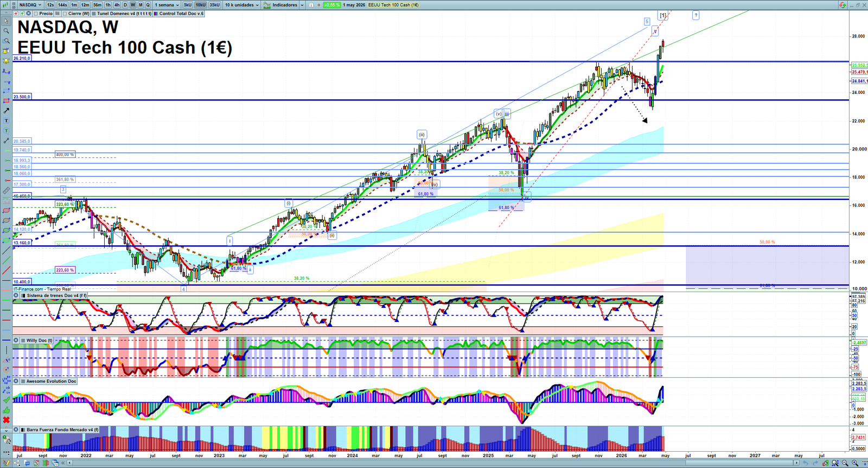Click the blue circled X icon beside Precio
The width and height of the screenshot is (868, 468).
pyautogui.click(x=28, y=14)
